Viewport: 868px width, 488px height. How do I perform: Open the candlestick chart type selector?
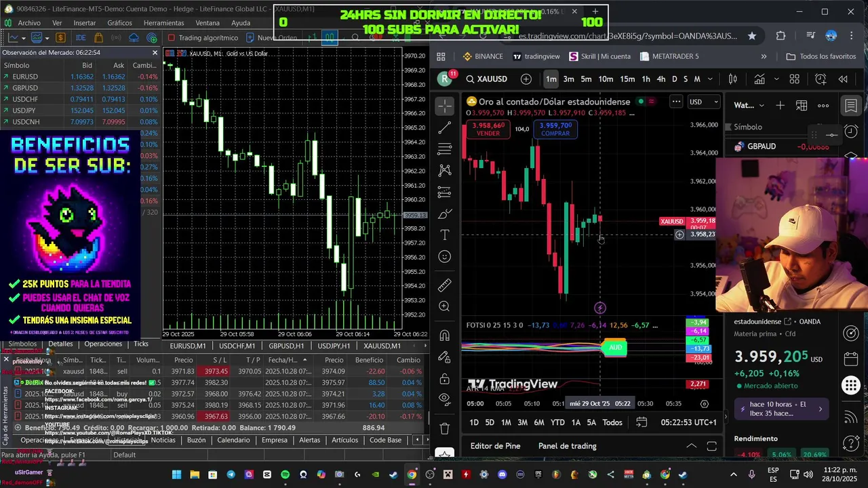[733, 79]
